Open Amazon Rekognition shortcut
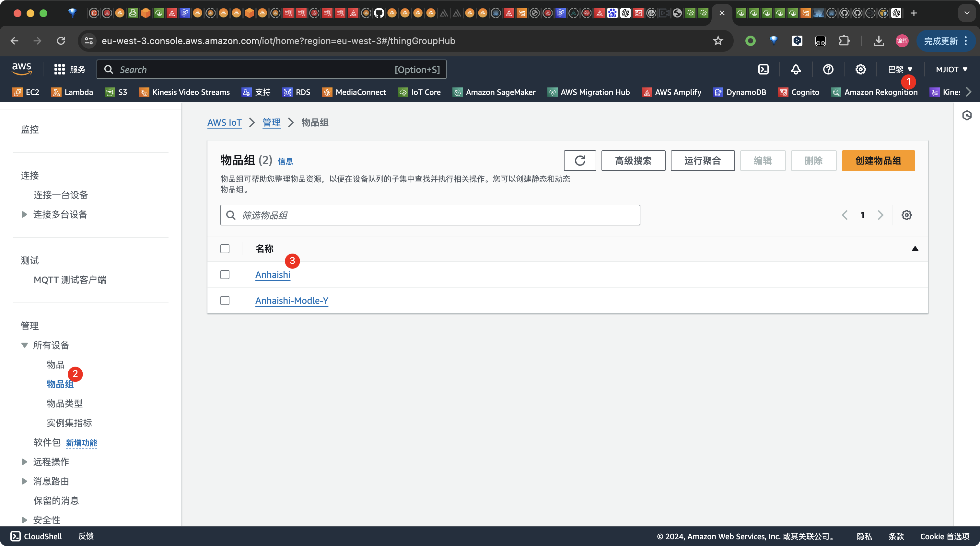This screenshot has width=980, height=546. click(874, 92)
